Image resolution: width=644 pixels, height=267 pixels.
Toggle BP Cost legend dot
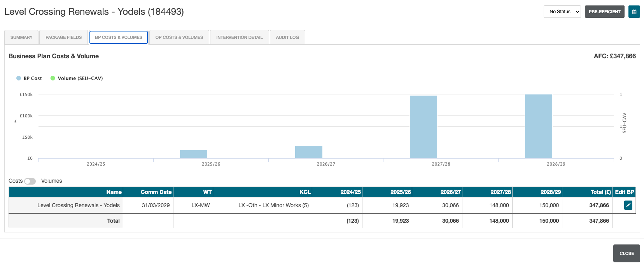pyautogui.click(x=19, y=78)
